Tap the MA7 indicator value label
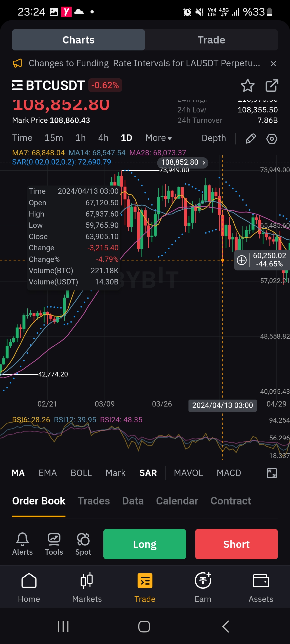290x644 pixels. point(38,153)
